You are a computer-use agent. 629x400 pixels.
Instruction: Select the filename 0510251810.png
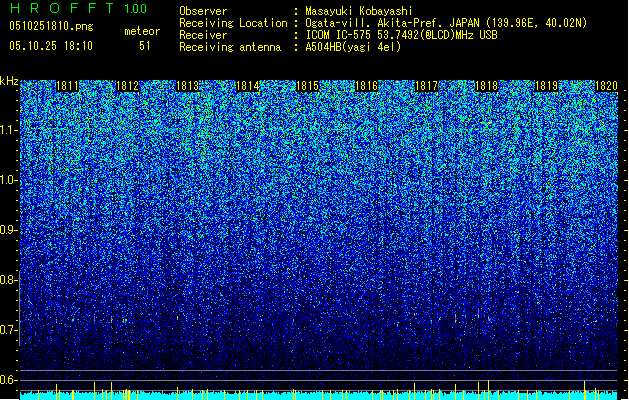click(x=51, y=26)
